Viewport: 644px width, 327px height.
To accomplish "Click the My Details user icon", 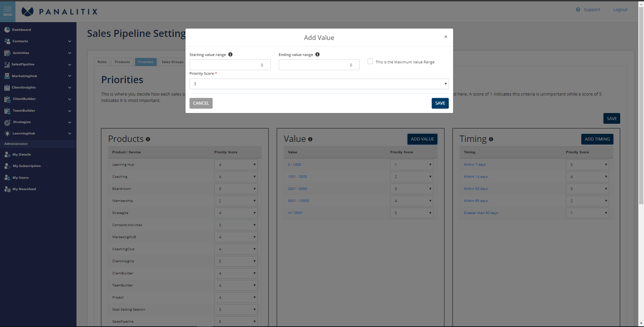I will [7, 155].
